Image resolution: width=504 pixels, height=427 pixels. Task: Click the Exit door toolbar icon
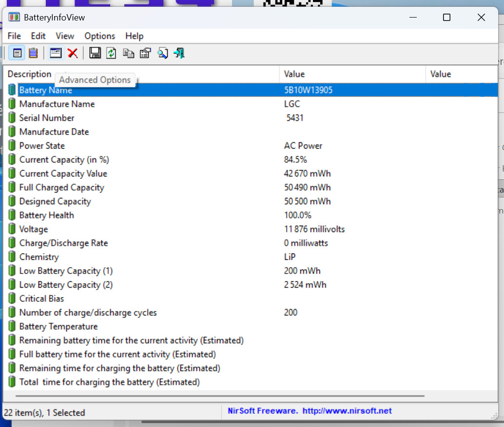pyautogui.click(x=179, y=53)
